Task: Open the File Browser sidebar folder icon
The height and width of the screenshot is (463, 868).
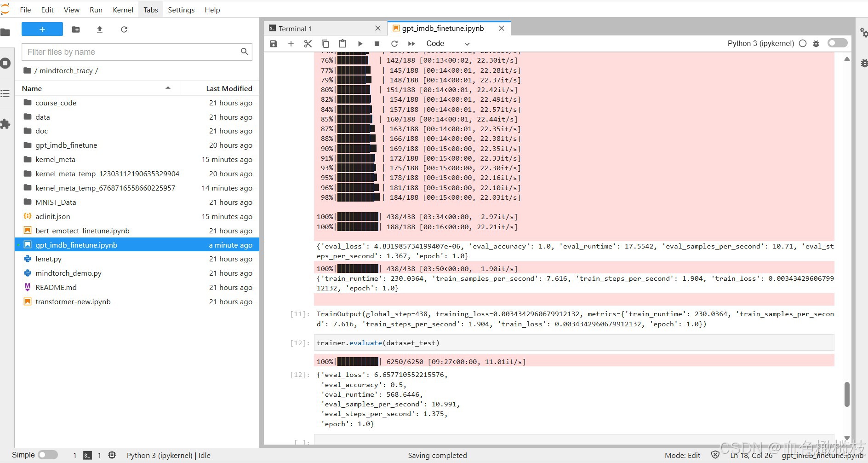Action: coord(6,32)
